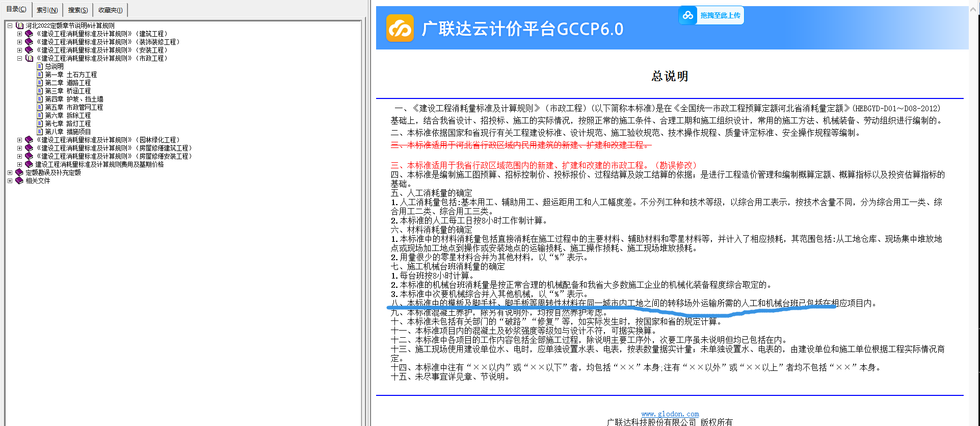980x426 pixels.
Task: Open 第四章 护坡、挡土墙 chapter
Action: [x=74, y=99]
